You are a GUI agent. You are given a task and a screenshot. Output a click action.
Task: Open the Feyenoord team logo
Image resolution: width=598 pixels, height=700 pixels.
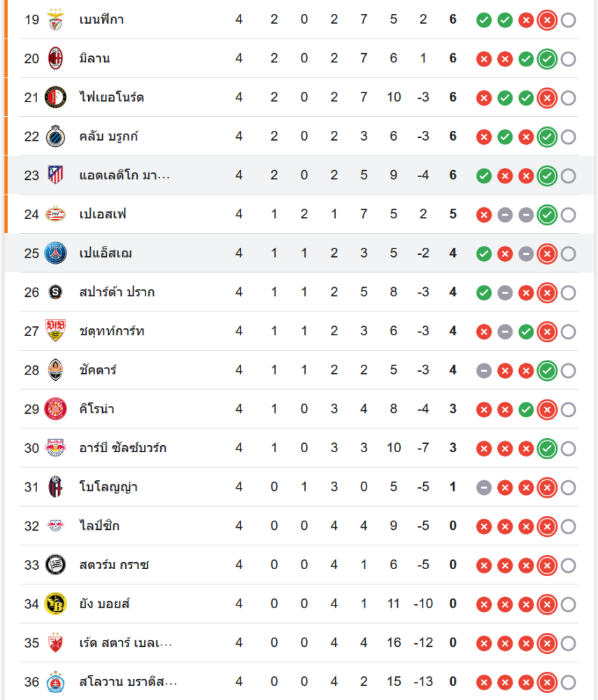point(55,97)
